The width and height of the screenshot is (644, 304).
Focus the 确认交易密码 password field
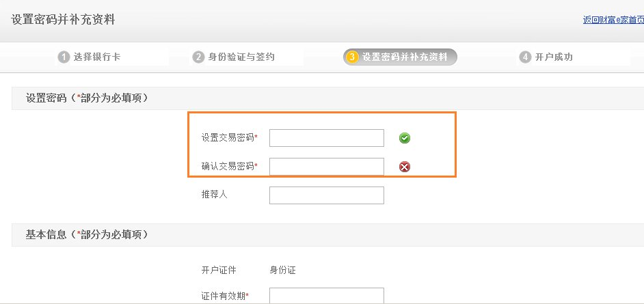[x=326, y=167]
